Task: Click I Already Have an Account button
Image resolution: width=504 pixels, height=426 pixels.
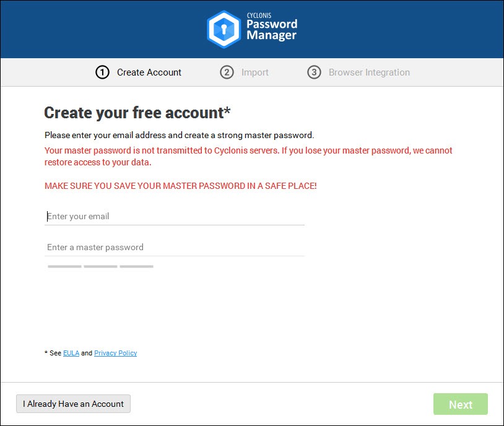Action: coord(73,404)
